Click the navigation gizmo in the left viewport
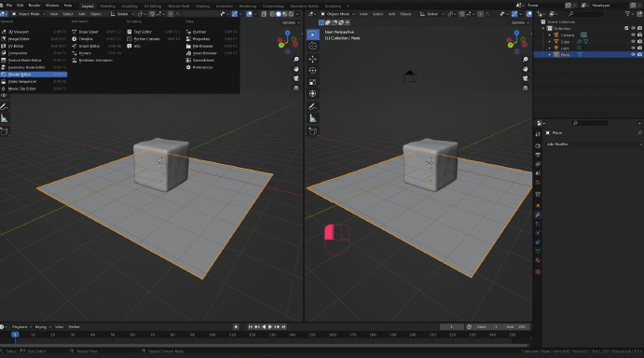 287,42
